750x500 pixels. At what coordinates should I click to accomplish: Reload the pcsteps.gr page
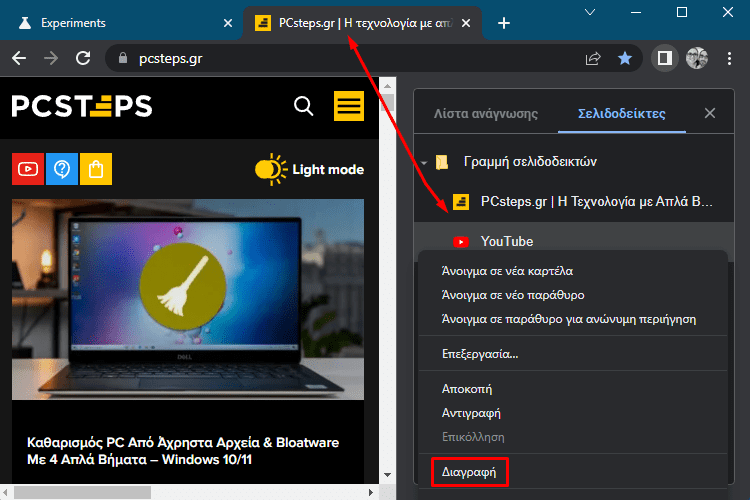[x=83, y=58]
